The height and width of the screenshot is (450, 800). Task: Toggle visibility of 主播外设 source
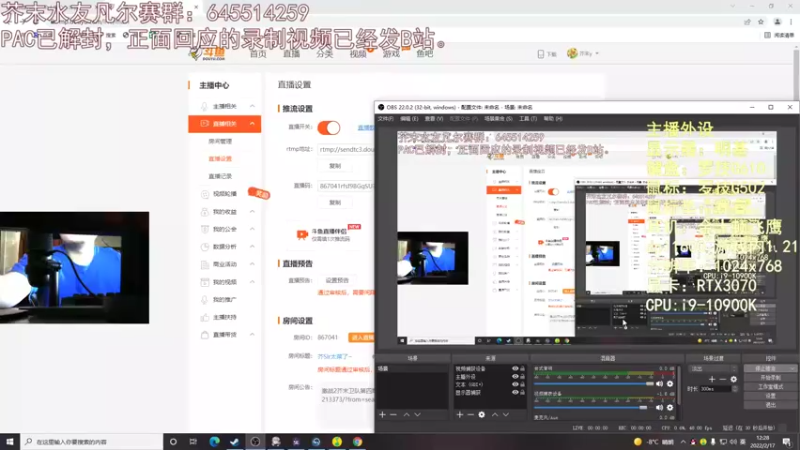click(x=515, y=377)
